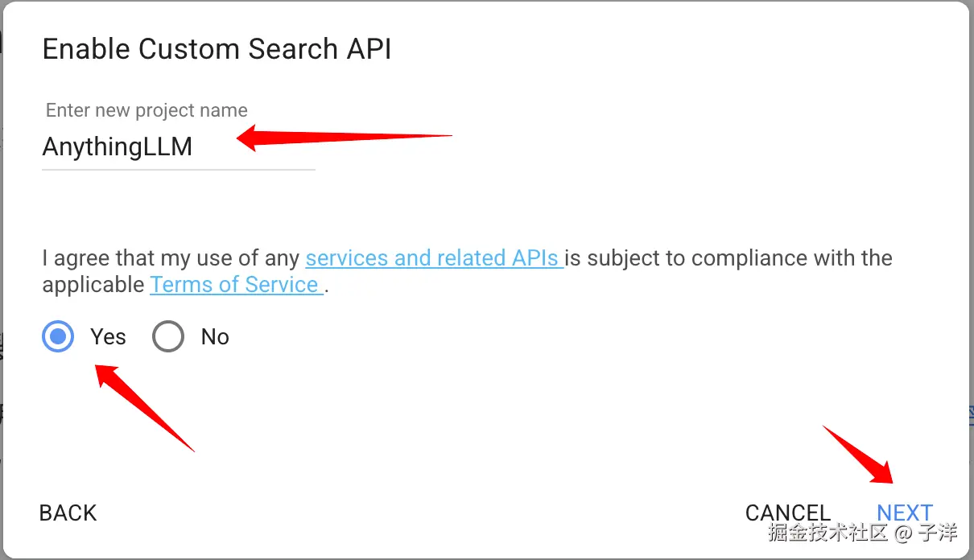Dismiss the dialog using "CANCEL"
Image resolution: width=974 pixels, height=560 pixels.
pyautogui.click(x=788, y=513)
